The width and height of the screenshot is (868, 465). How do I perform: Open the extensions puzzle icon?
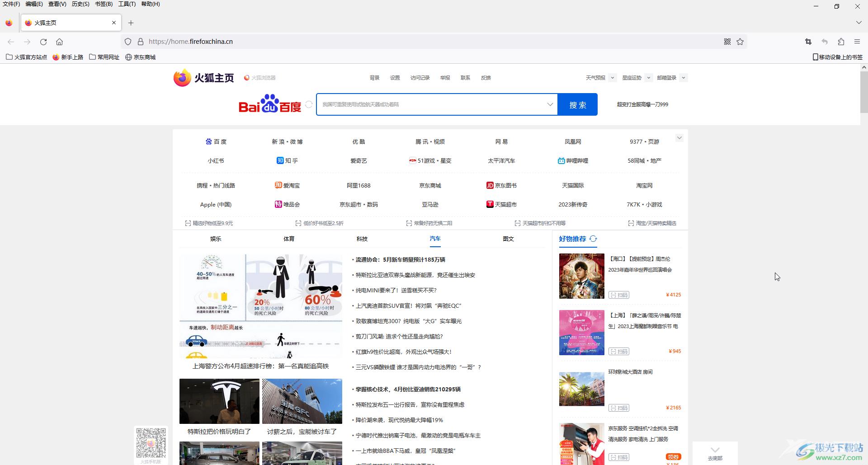[x=841, y=42]
